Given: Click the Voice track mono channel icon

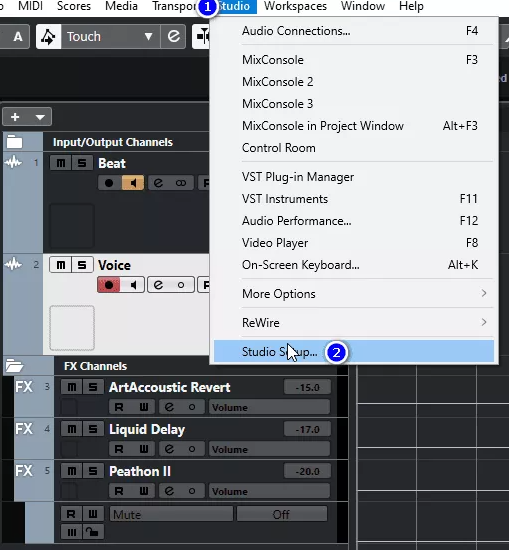Looking at the screenshot, I should tap(181, 285).
